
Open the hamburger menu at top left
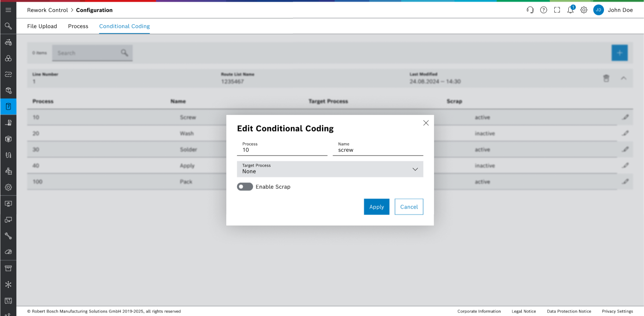click(x=8, y=10)
